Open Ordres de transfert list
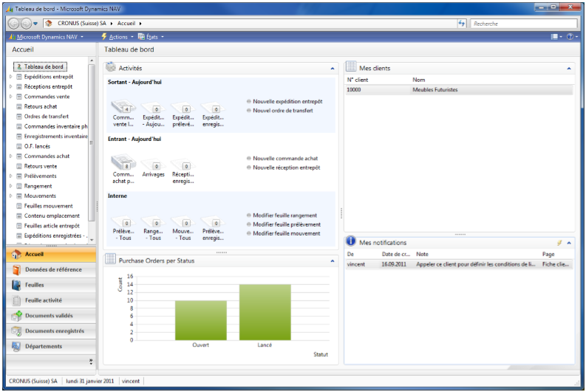The height and width of the screenshot is (392, 586). click(x=47, y=116)
